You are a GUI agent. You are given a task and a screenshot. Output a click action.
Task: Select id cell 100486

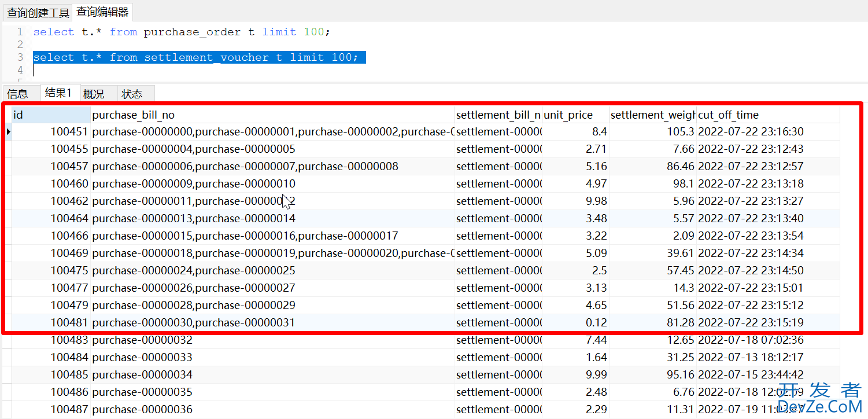(x=51, y=392)
